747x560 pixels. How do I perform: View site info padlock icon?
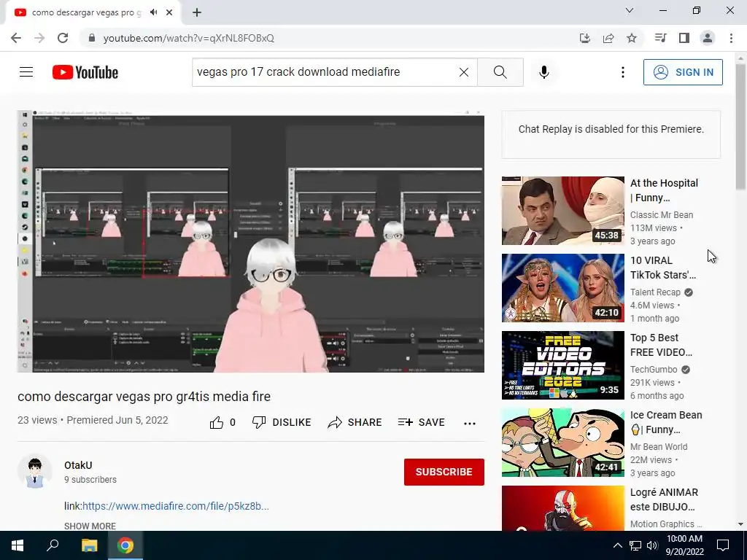tap(92, 38)
